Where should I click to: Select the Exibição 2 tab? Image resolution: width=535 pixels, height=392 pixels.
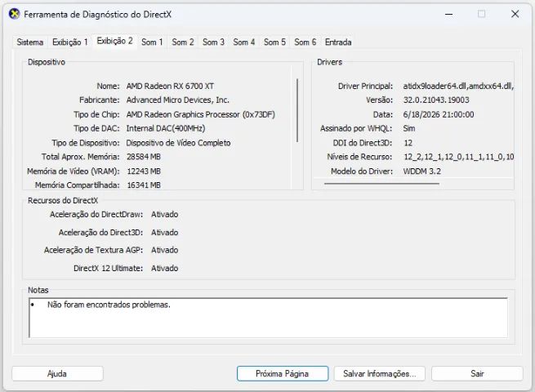[114, 41]
